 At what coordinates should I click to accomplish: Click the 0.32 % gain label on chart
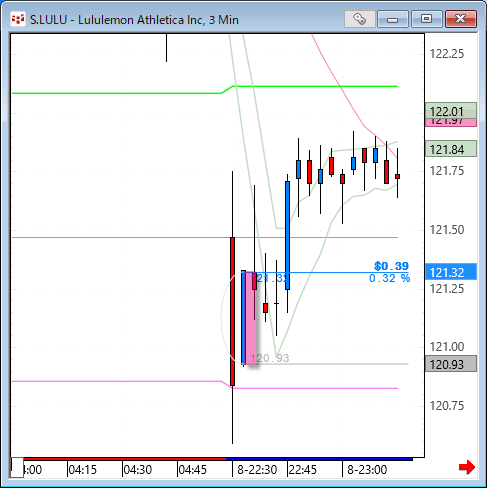click(390, 278)
